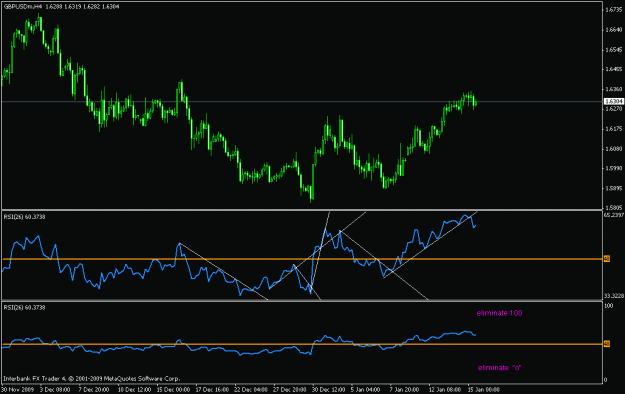Image resolution: width=625 pixels, height=394 pixels.
Task: Select the 'eliminate 100' text annotation
Action: (x=499, y=313)
